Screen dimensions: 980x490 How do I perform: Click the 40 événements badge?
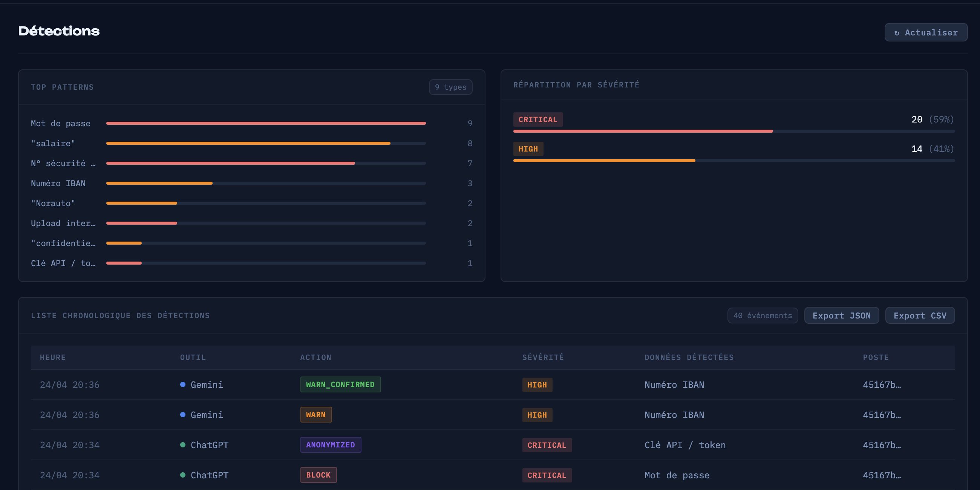[763, 315]
